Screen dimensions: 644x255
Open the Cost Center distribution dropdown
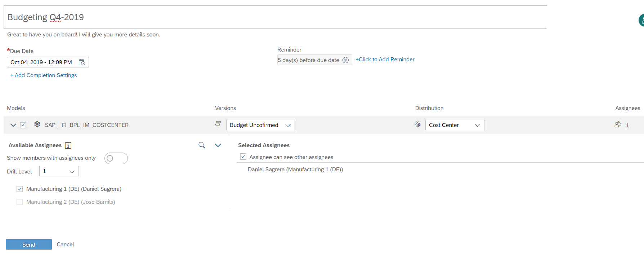(455, 125)
